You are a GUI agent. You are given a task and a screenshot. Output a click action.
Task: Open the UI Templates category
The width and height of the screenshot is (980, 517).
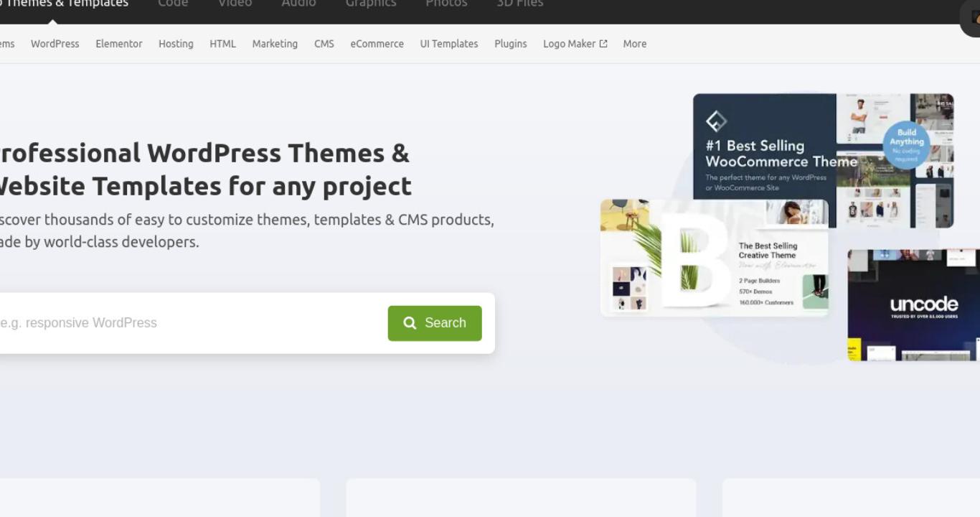pos(449,44)
